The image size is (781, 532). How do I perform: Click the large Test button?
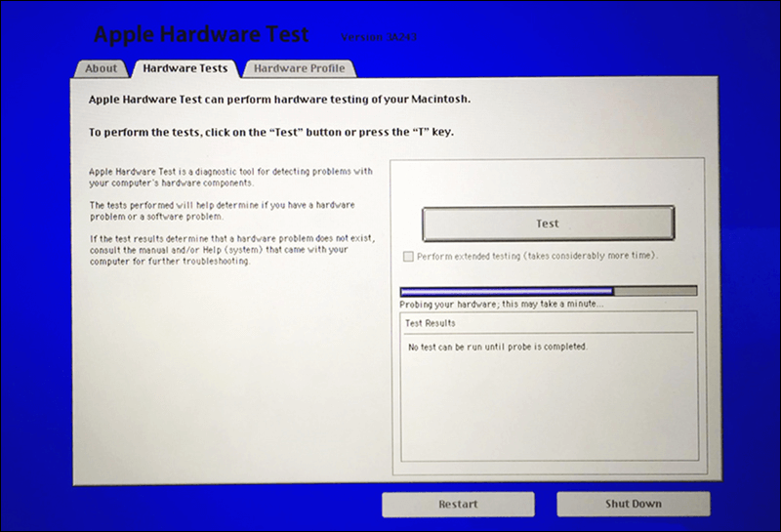(x=548, y=224)
